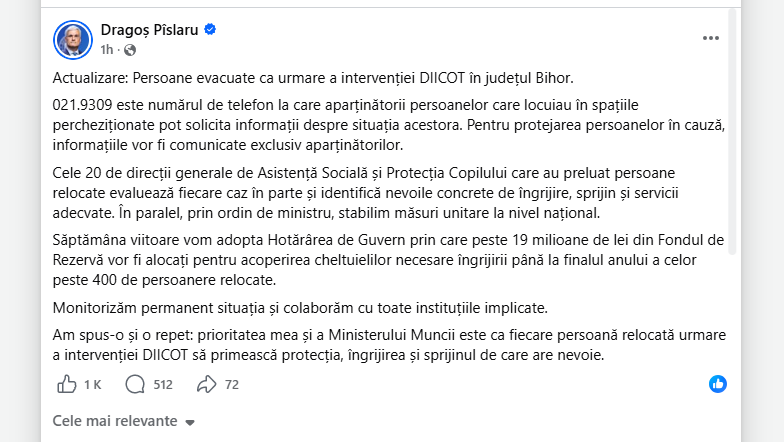Click the paragraph starting Săptămâna viitoare
Screen dimensions: 784x442
coord(388,260)
